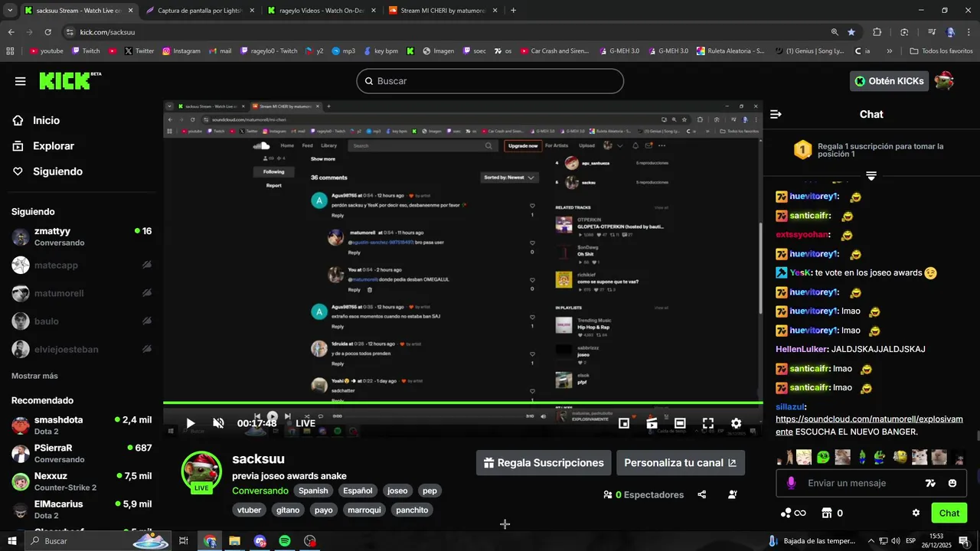The height and width of the screenshot is (551, 980).
Task: Open the clip creation icon
Action: (652, 423)
